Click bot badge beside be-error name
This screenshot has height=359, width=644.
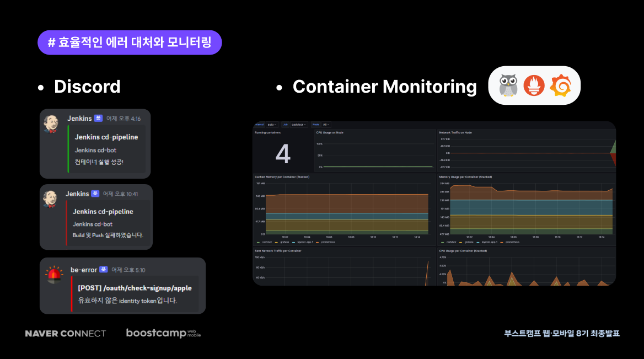point(104,270)
